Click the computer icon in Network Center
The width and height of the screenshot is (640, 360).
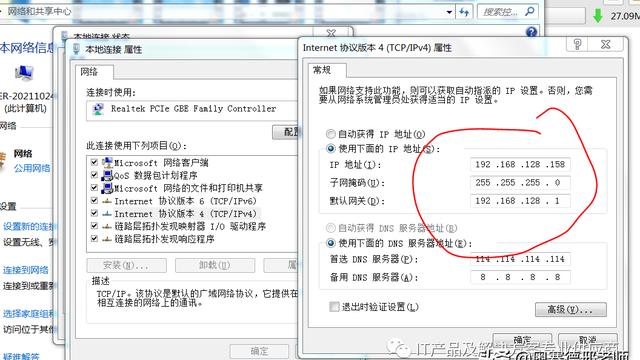(24, 73)
